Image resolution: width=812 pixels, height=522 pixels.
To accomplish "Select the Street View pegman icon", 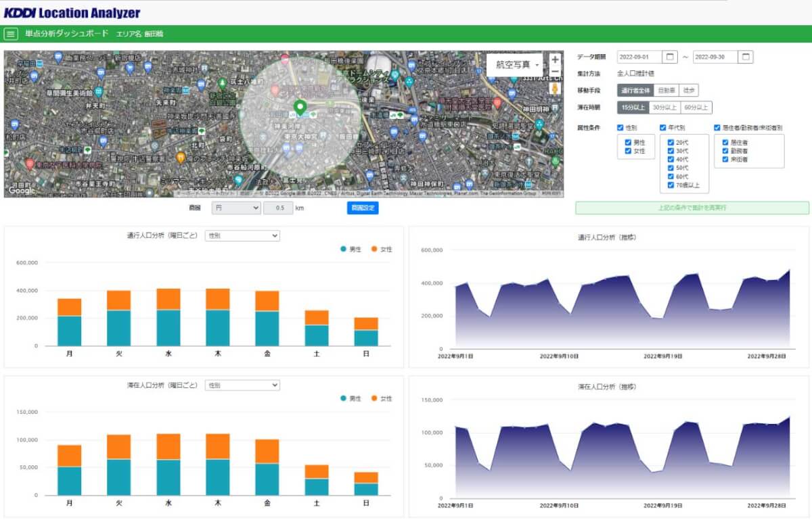I will (555, 89).
